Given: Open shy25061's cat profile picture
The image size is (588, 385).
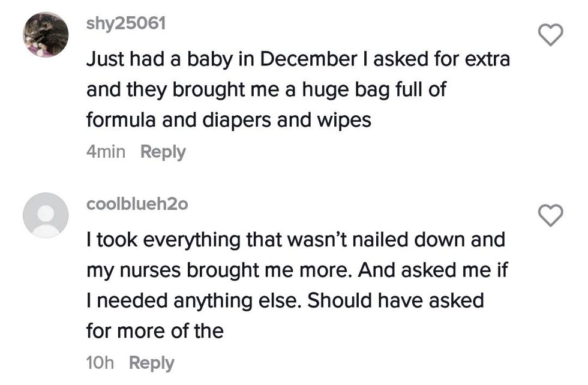Looking at the screenshot, I should tap(46, 35).
